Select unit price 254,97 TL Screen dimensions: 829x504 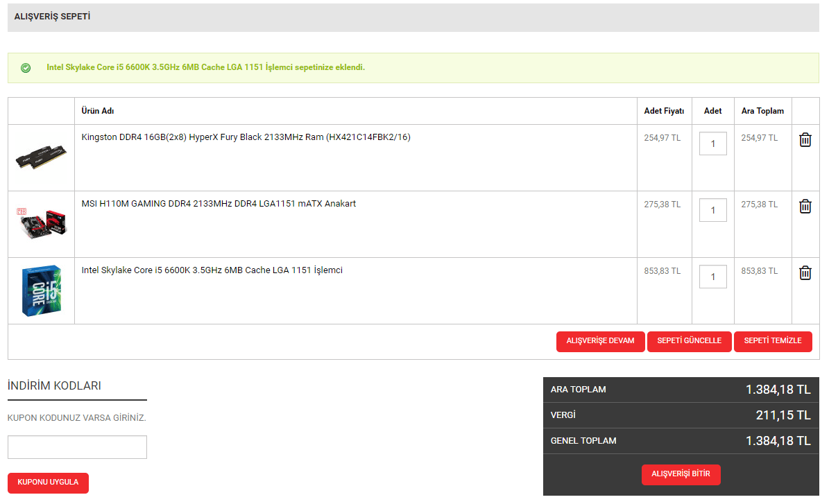[662, 138]
